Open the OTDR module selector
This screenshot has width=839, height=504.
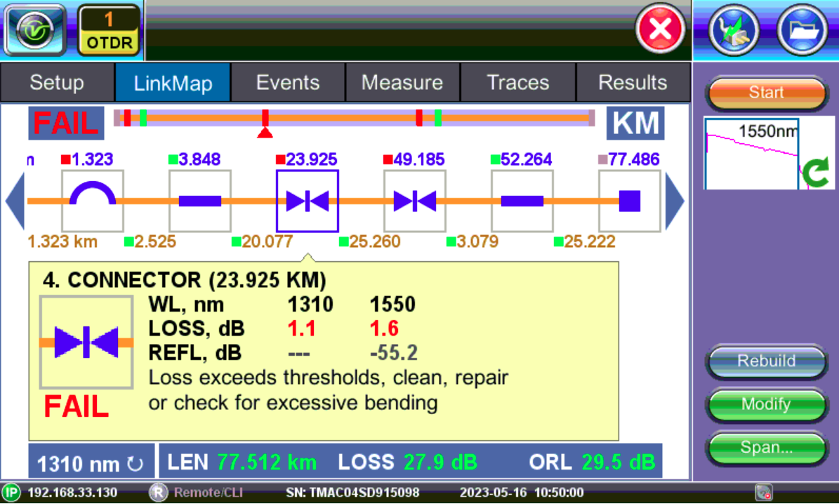(x=108, y=29)
